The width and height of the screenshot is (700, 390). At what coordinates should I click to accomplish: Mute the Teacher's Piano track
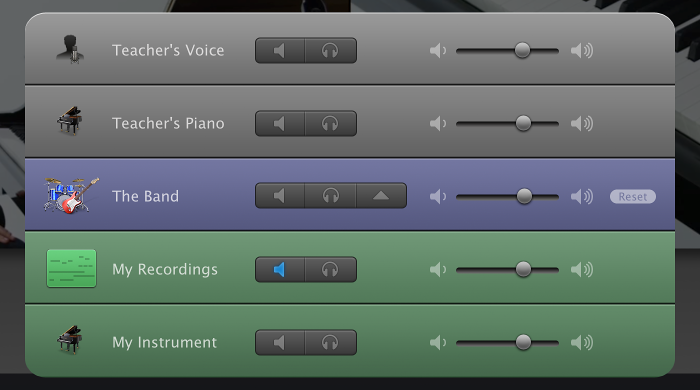tap(280, 124)
